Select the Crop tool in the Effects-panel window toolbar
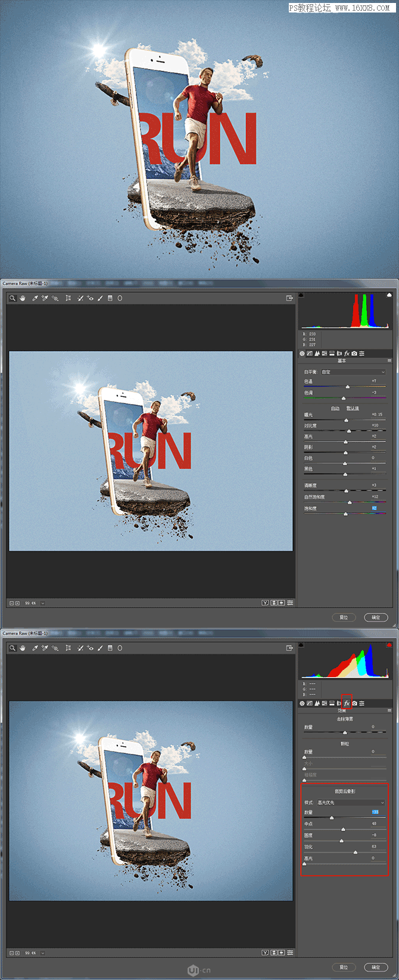The image size is (399, 980). [68, 648]
